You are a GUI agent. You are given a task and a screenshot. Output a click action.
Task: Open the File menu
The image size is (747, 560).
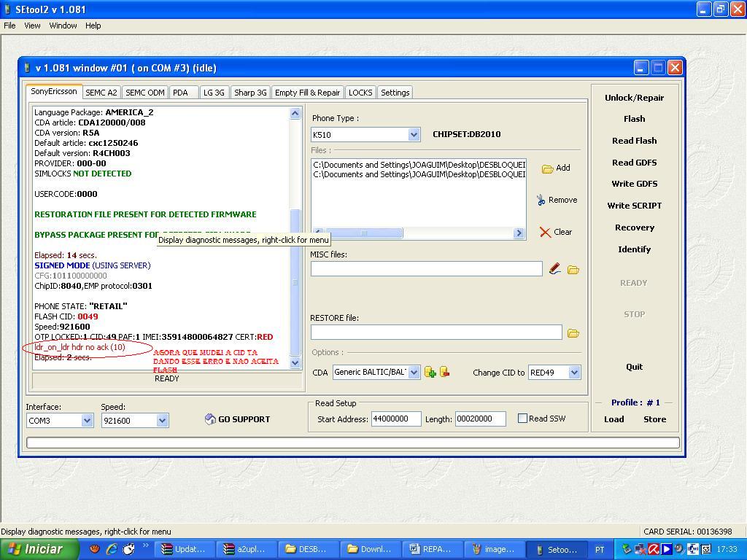point(9,26)
